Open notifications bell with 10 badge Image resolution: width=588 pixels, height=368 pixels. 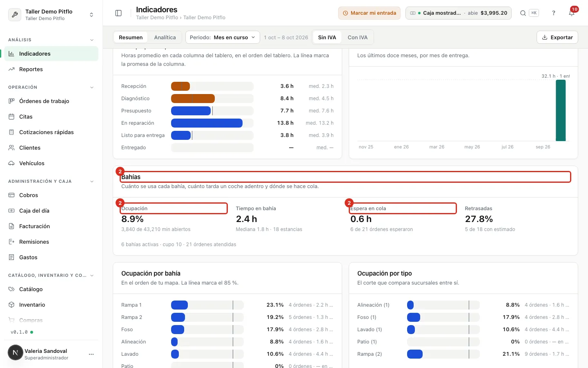tap(572, 13)
